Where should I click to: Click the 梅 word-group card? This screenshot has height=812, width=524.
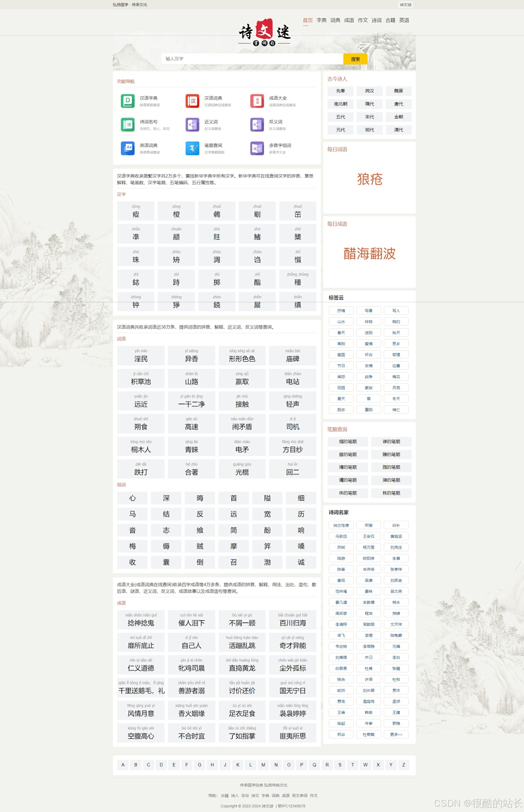click(132, 546)
